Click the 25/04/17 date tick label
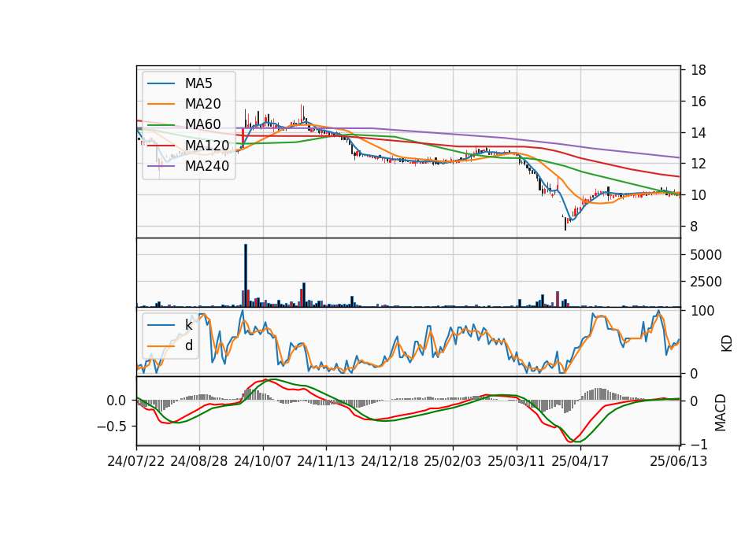756x543 pixels. [x=580, y=461]
